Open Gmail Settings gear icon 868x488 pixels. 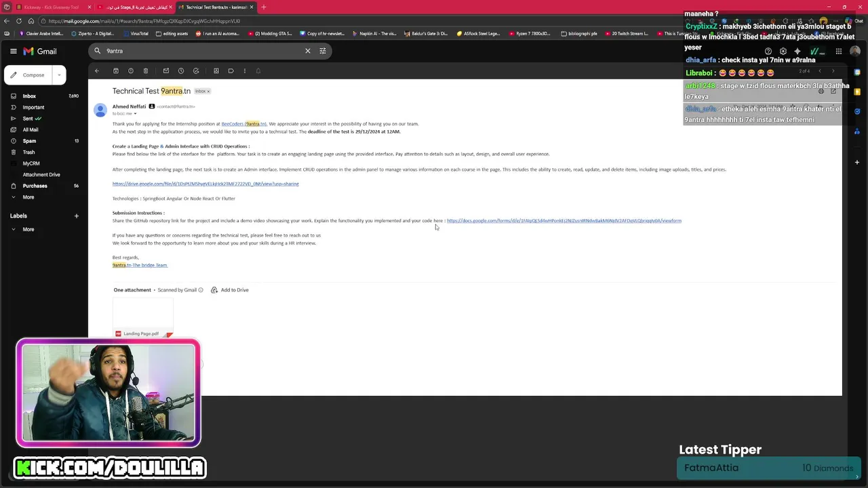(783, 51)
